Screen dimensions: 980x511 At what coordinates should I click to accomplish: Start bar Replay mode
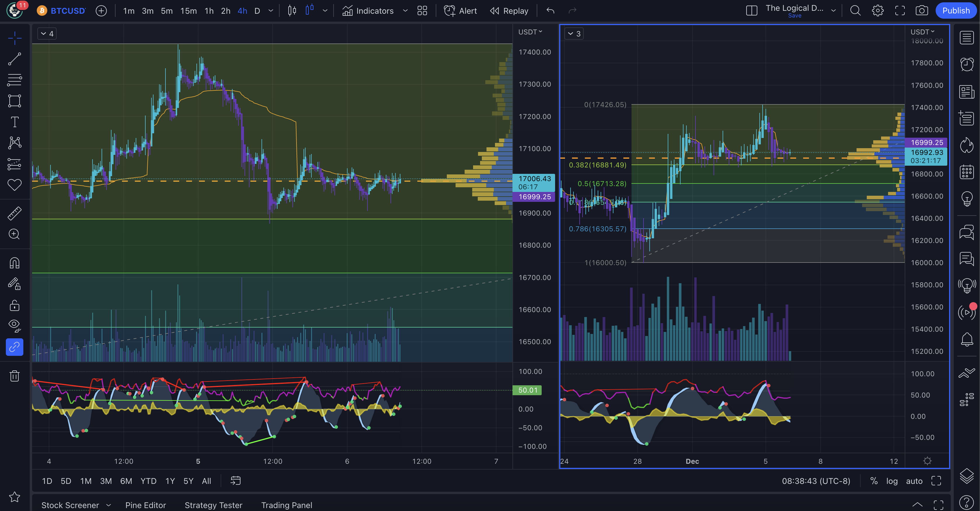(x=509, y=10)
